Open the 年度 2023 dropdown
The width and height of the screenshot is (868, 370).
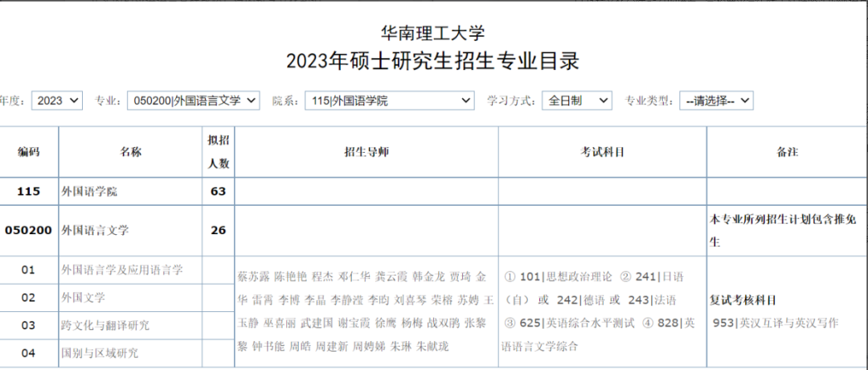(57, 101)
